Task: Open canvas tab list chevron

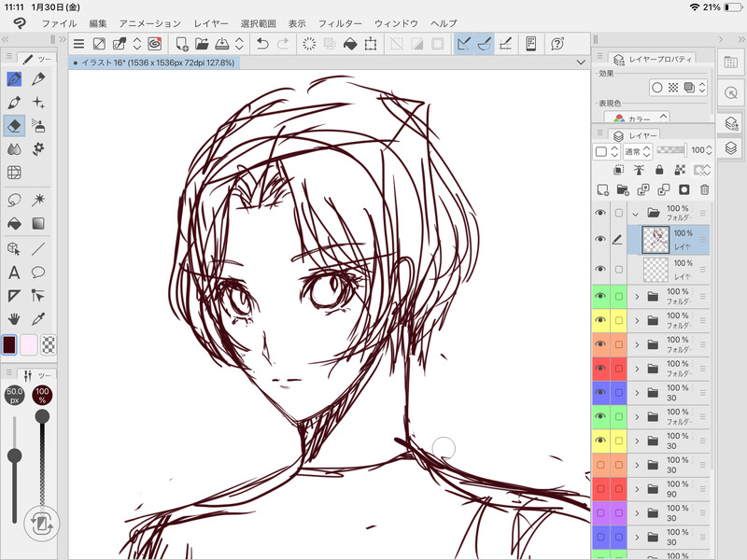Action: click(581, 63)
